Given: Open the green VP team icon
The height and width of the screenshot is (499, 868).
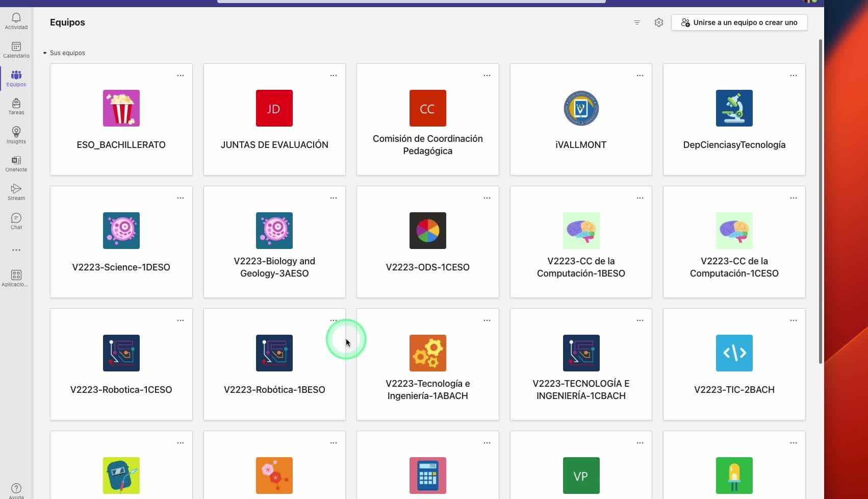Looking at the screenshot, I should tap(581, 476).
